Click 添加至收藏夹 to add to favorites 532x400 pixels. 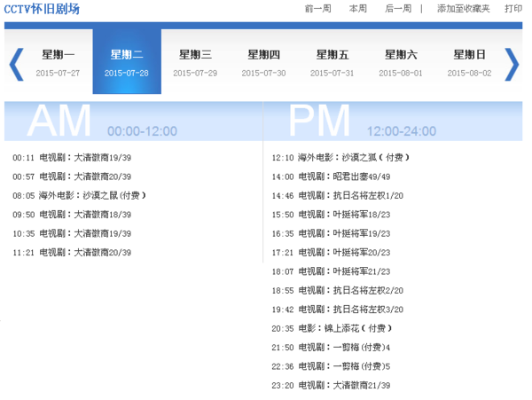pyautogui.click(x=463, y=9)
